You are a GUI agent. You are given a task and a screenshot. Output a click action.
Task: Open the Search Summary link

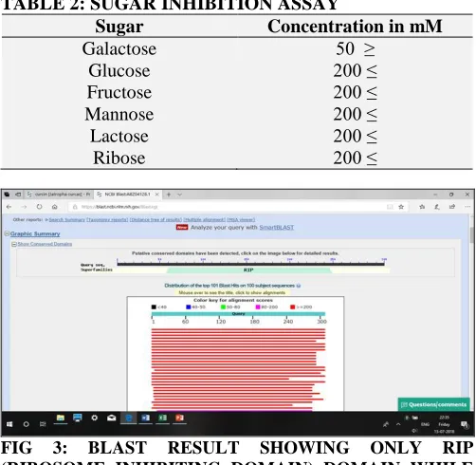67,219
